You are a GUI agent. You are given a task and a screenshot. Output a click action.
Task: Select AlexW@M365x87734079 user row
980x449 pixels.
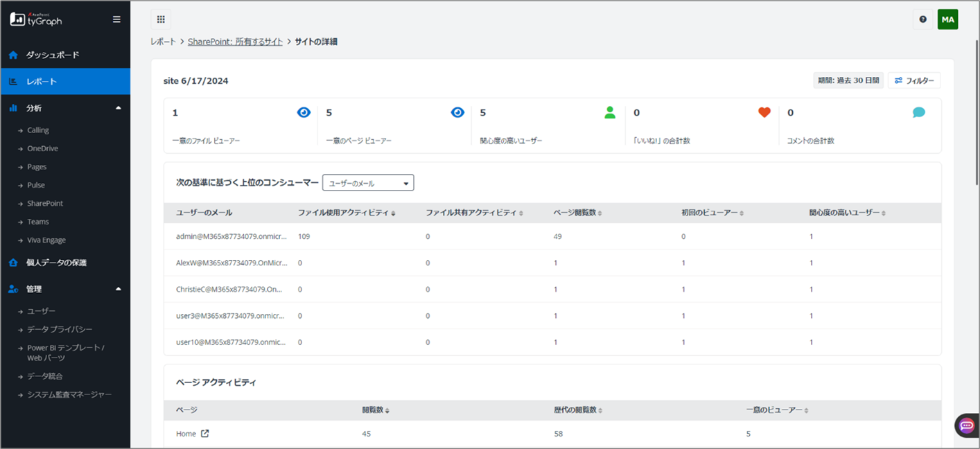click(552, 263)
